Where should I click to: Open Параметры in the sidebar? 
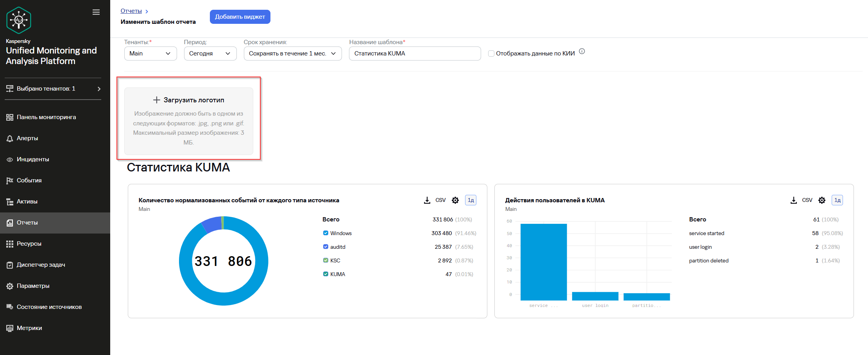[x=55, y=286]
